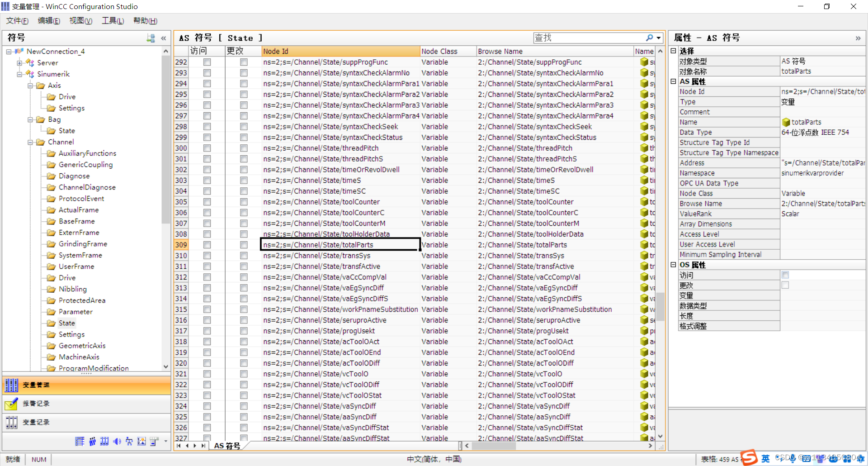
Task: Click the tree vertical scrollbar thumb
Action: [165, 140]
